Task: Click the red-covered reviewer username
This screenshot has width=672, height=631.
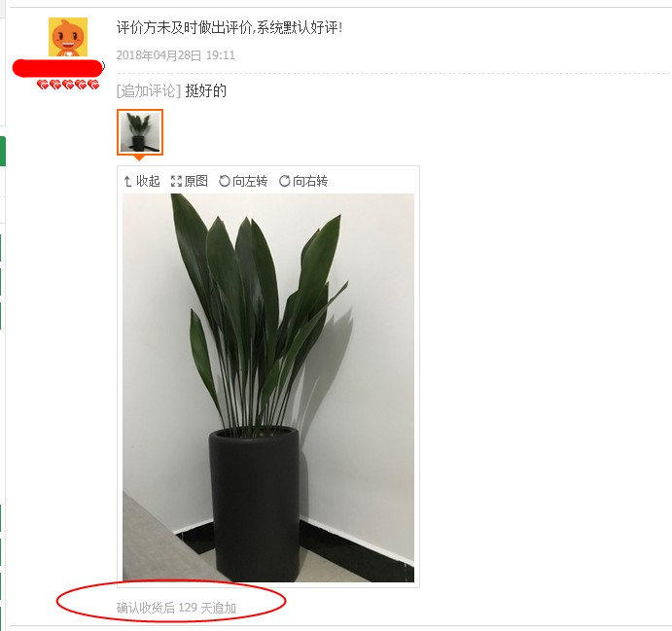Action: 57,68
